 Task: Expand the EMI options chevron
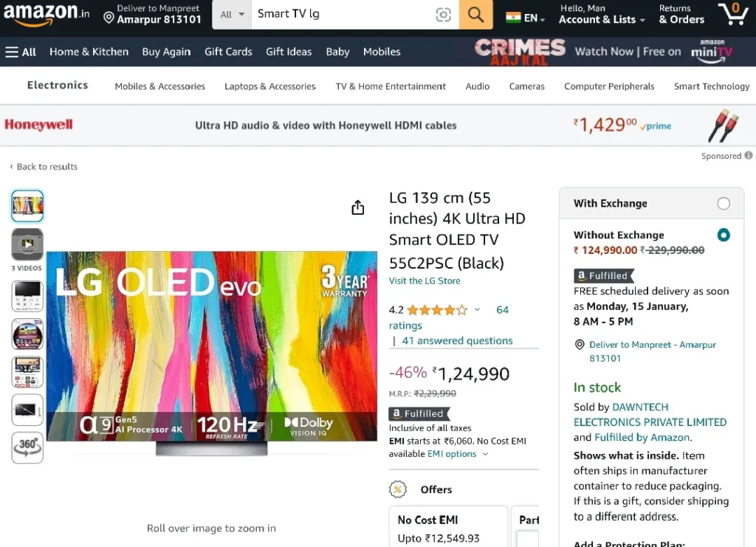(486, 454)
